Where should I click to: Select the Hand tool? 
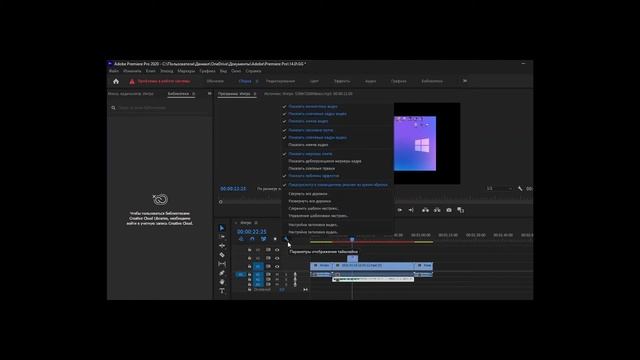[x=222, y=282]
